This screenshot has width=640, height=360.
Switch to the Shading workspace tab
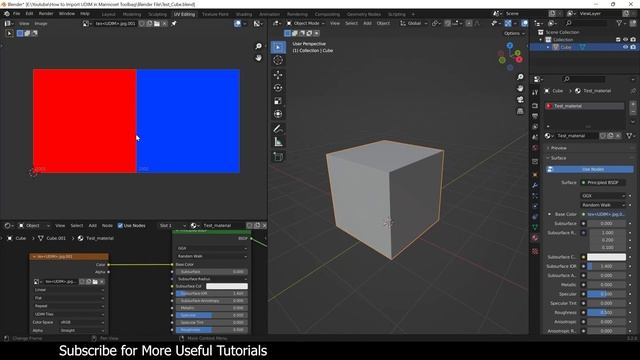coord(244,14)
